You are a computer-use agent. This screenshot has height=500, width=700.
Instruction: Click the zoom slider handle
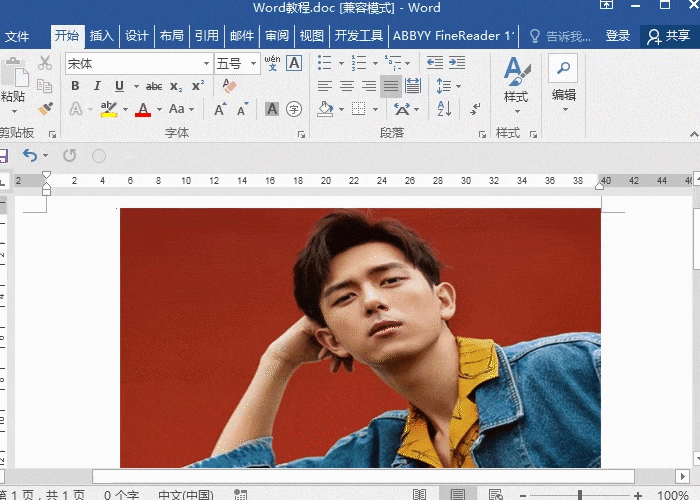tap(579, 494)
